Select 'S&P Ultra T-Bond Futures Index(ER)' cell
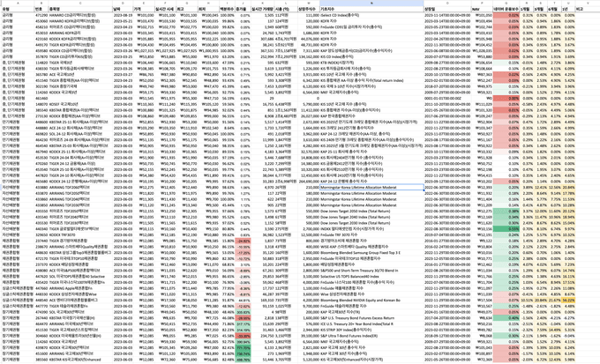The height and width of the screenshot is (364, 600). pos(371,336)
